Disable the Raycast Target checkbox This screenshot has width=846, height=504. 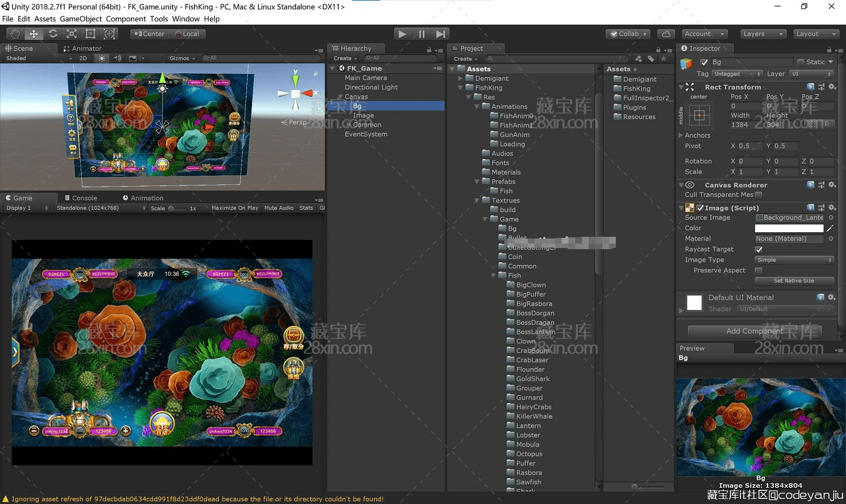click(x=758, y=249)
